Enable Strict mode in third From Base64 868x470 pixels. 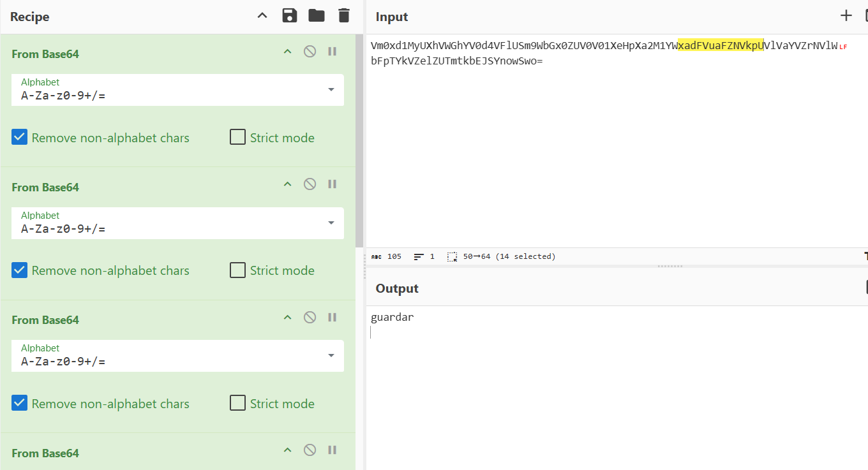237,403
